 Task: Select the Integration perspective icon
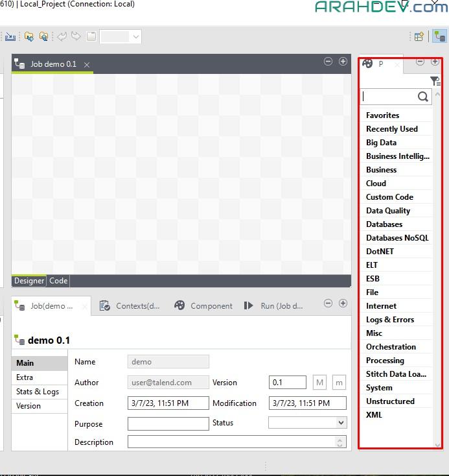click(x=439, y=36)
